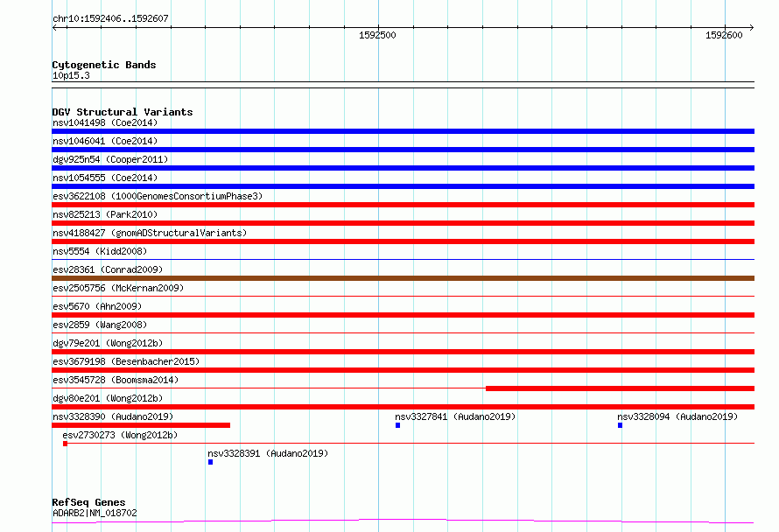Click the chr10:1592406..1592607 coordinate label
Image resolution: width=779 pixels, height=532 pixels.
110,18
